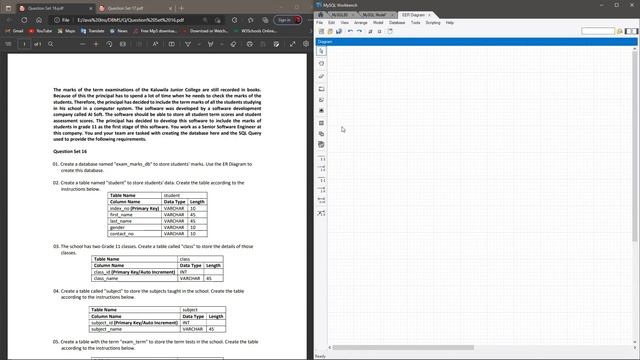Select 1:n identifying relationship tool
The height and width of the screenshot is (360, 640).
(x=321, y=190)
